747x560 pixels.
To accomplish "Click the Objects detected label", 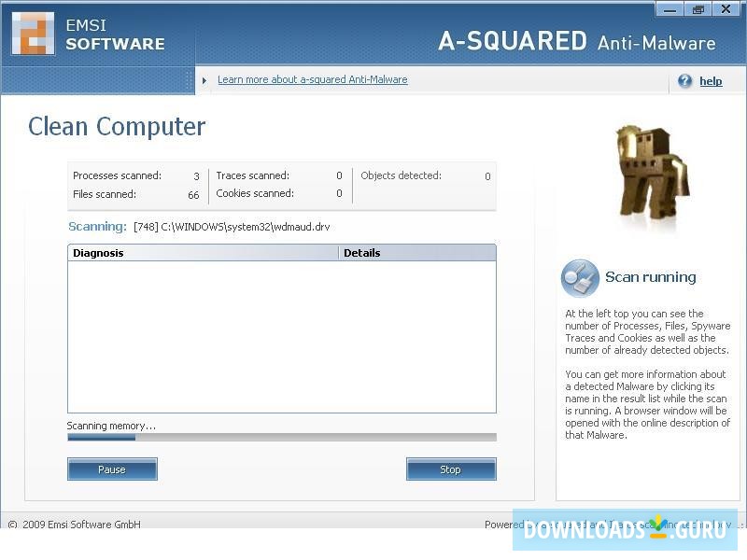I will coord(401,175).
